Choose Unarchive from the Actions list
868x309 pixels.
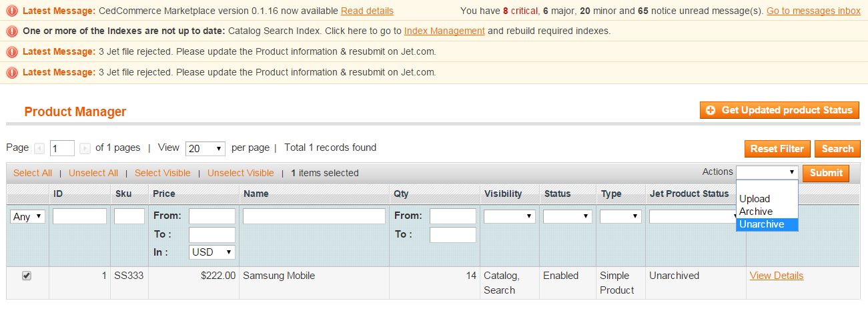(x=767, y=224)
